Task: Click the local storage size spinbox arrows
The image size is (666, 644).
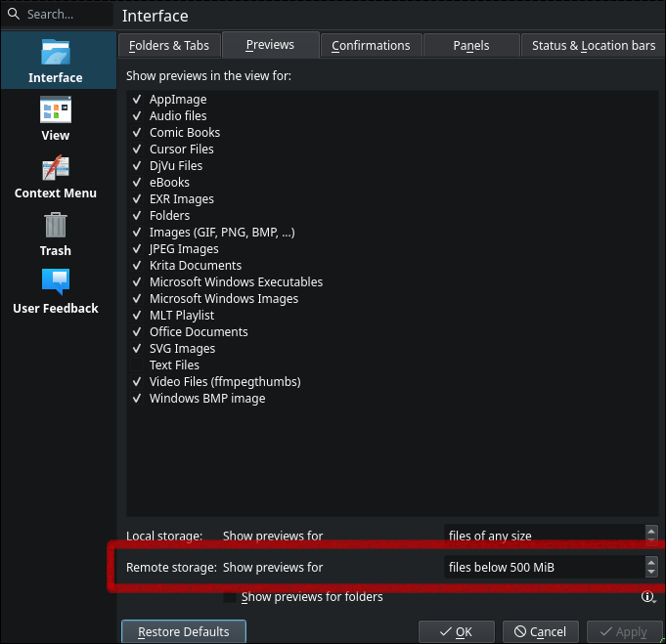Action: click(x=651, y=536)
